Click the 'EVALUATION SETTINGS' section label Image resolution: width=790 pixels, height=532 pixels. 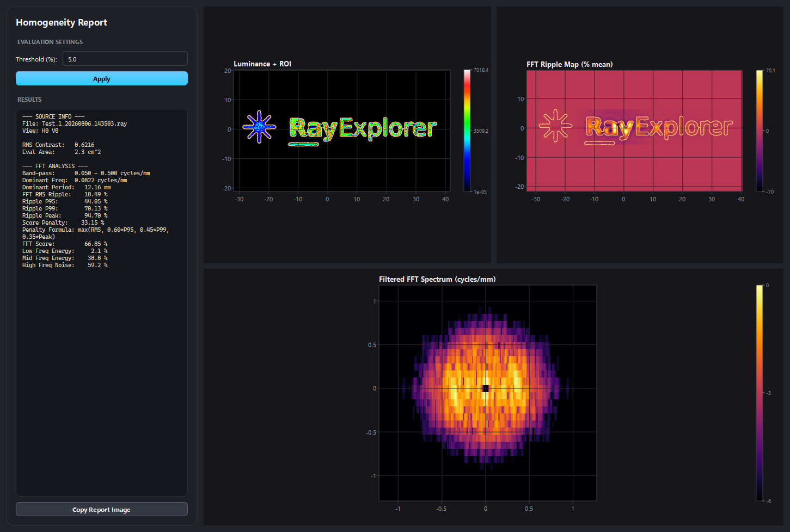pyautogui.click(x=50, y=42)
